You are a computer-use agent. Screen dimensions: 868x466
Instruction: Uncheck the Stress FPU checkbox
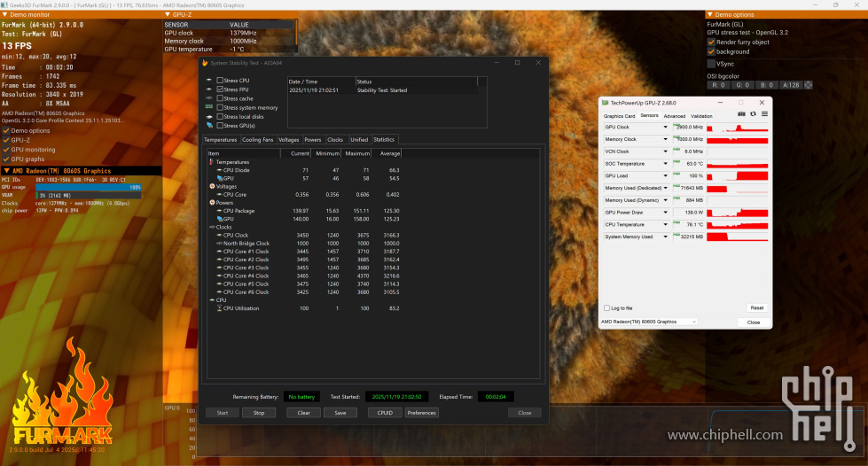pyautogui.click(x=220, y=89)
